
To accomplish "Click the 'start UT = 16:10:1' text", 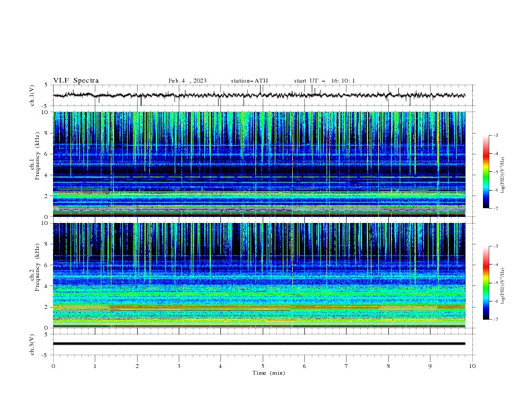I will (x=324, y=81).
